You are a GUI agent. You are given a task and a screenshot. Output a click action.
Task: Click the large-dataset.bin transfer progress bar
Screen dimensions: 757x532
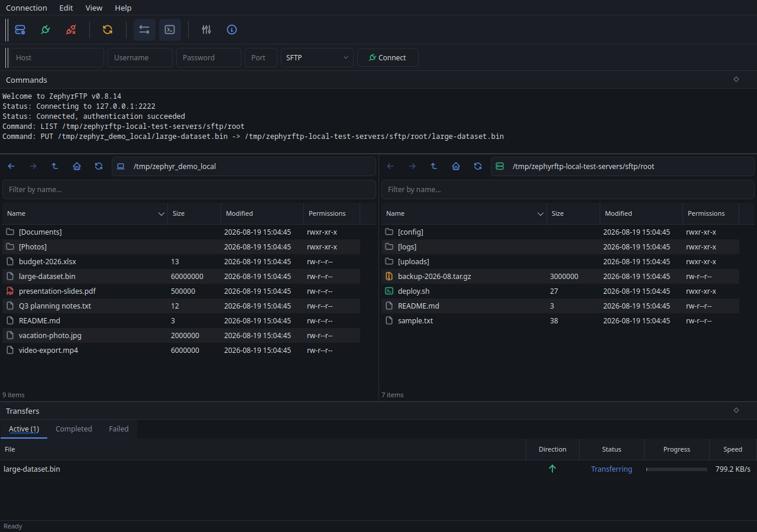point(677,469)
